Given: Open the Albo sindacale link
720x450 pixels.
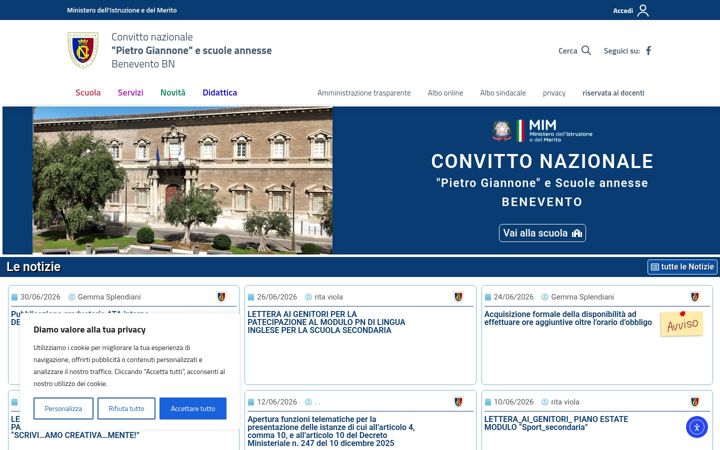Looking at the screenshot, I should click(x=503, y=93).
